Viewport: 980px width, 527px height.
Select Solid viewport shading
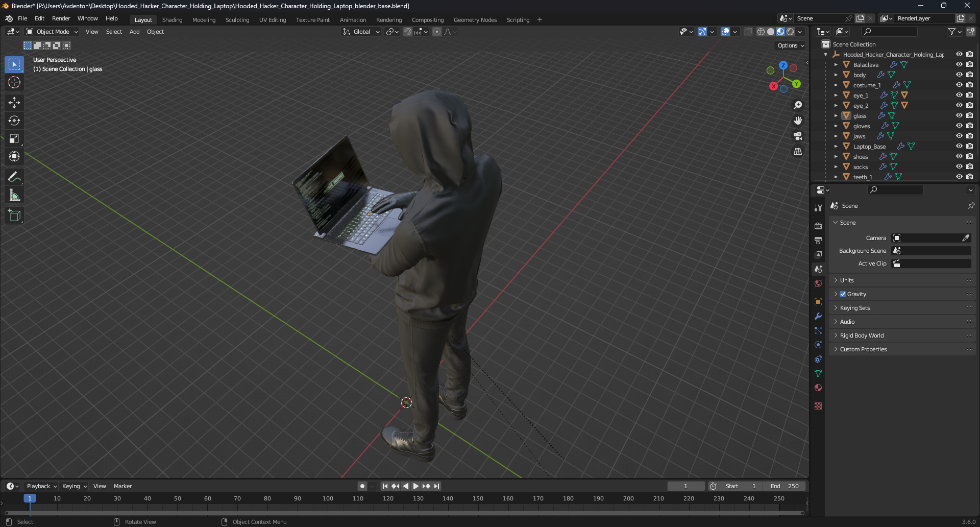(771, 32)
